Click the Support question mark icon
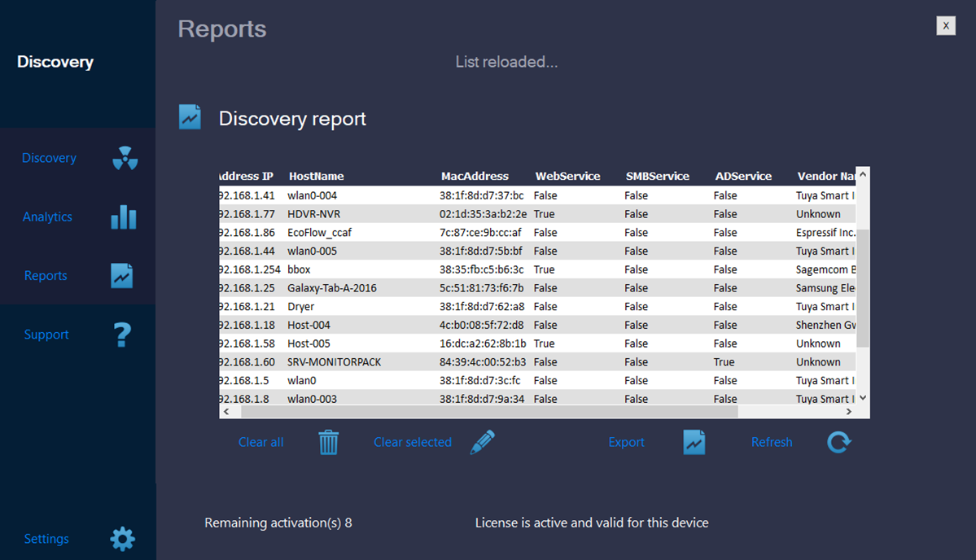Viewport: 976px width, 560px height. [x=123, y=335]
